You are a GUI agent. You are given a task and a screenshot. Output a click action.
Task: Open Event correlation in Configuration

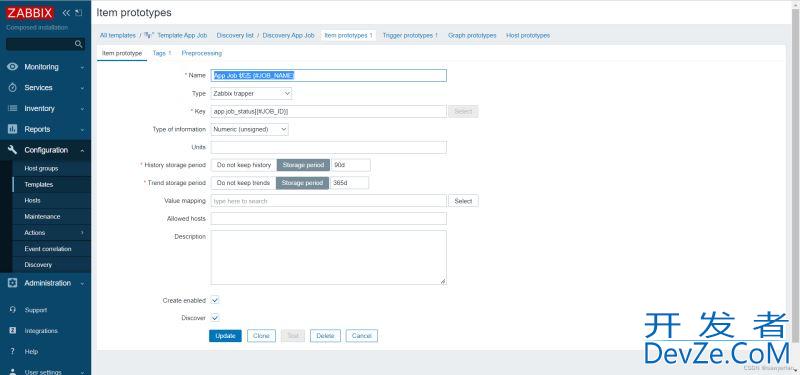click(48, 249)
